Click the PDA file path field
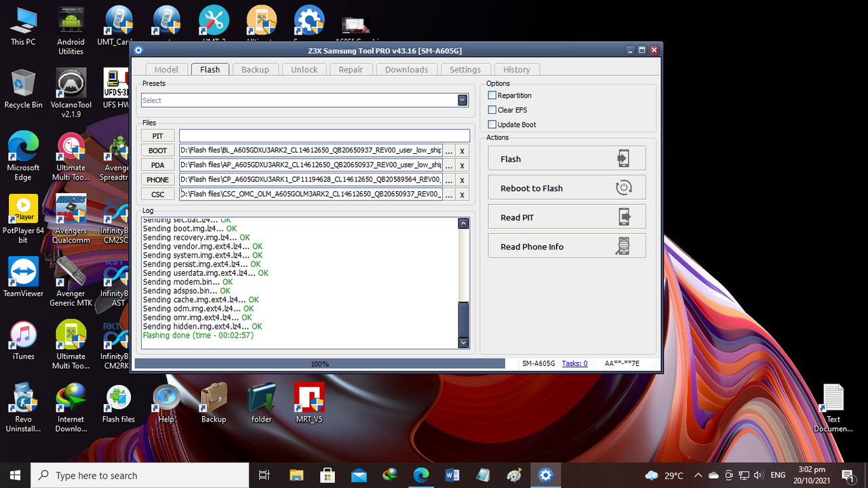 click(311, 165)
